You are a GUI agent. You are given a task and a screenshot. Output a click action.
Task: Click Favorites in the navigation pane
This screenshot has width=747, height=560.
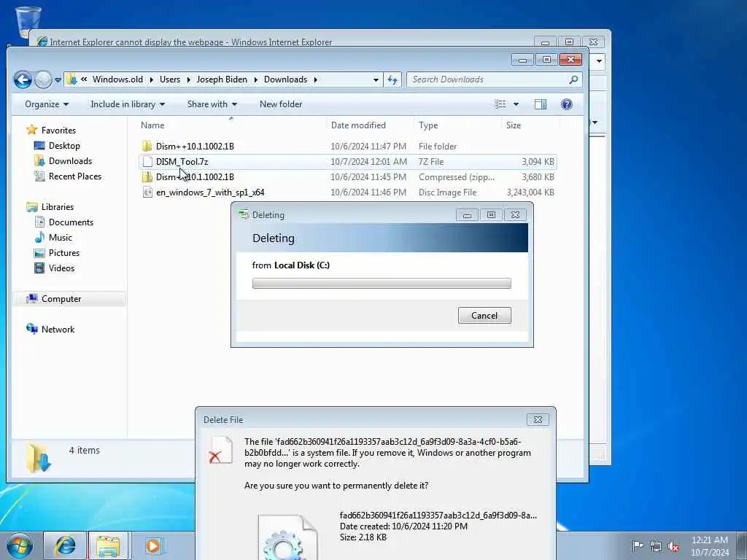[58, 130]
